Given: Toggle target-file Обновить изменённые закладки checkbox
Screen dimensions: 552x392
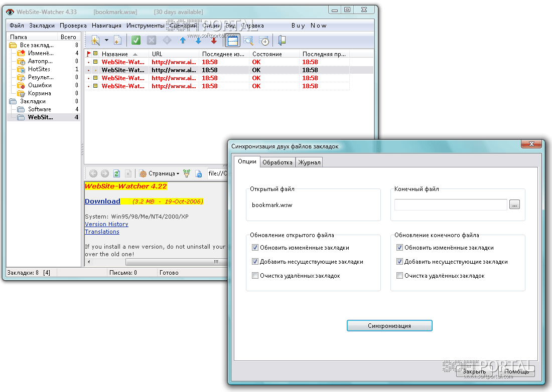Looking at the screenshot, I should pyautogui.click(x=399, y=248).
